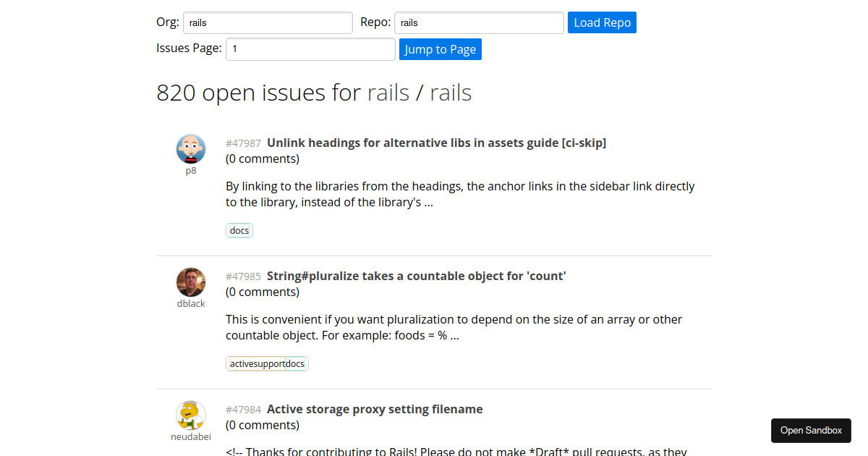Focus the Issues Page number field

pyautogui.click(x=310, y=48)
